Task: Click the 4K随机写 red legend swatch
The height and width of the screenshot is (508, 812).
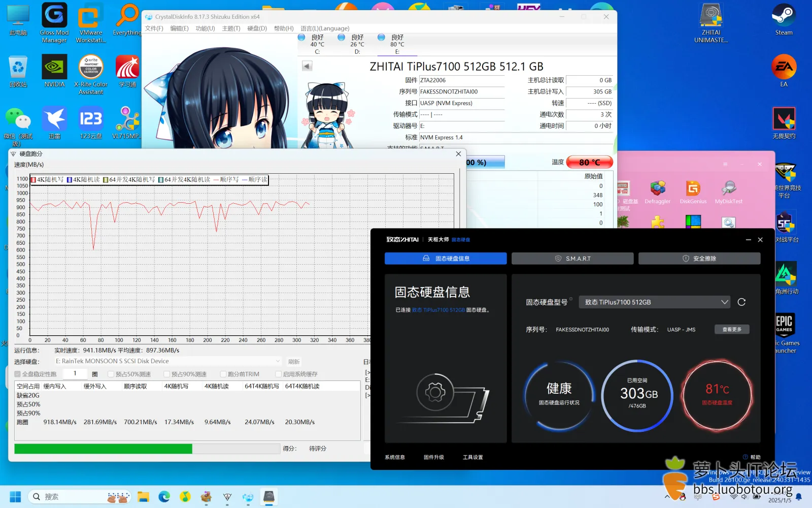Action: tap(33, 180)
